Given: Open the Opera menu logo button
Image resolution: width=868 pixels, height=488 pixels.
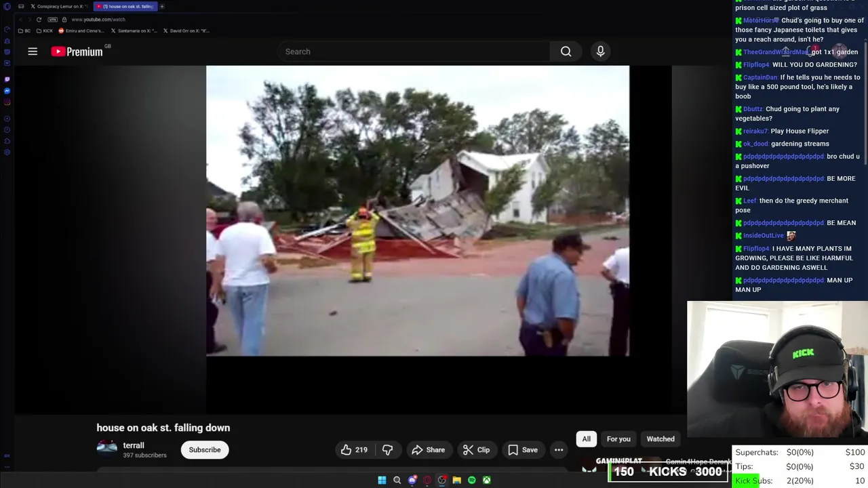Looking at the screenshot, I should 7,7.
